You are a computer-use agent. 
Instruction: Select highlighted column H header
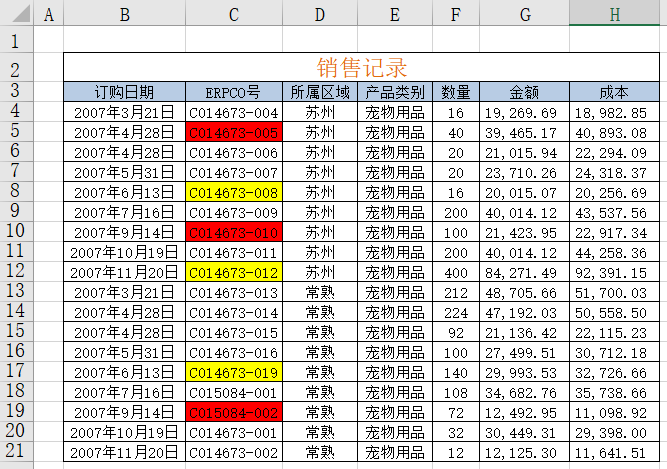(x=614, y=15)
